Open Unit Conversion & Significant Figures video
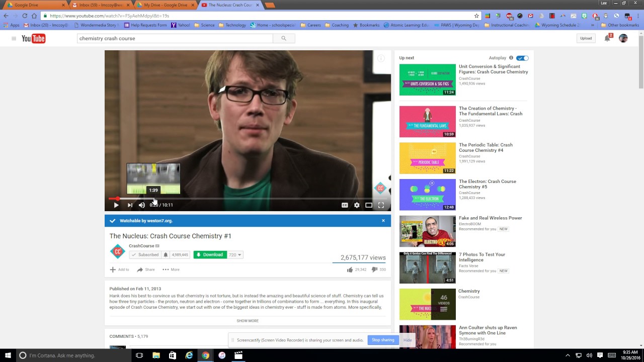644x362 pixels. click(x=494, y=69)
